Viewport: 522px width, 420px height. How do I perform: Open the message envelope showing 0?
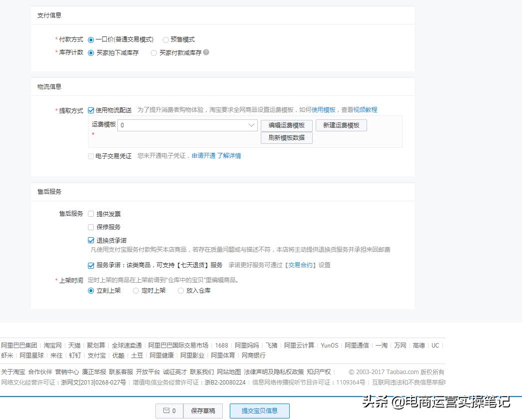coord(170,412)
